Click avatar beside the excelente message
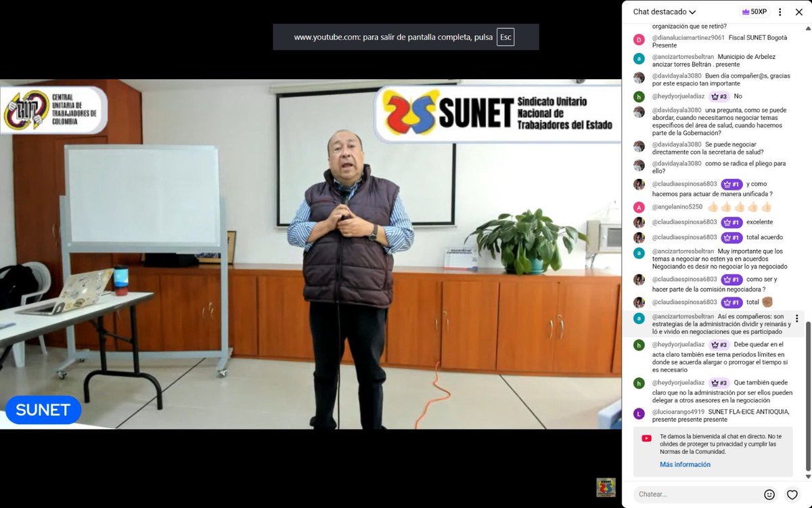 click(639, 222)
